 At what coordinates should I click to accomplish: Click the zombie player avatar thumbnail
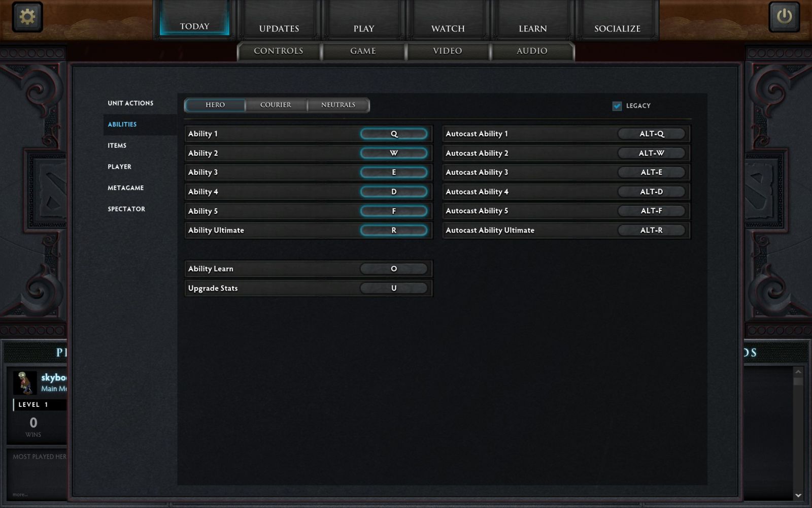tap(25, 383)
